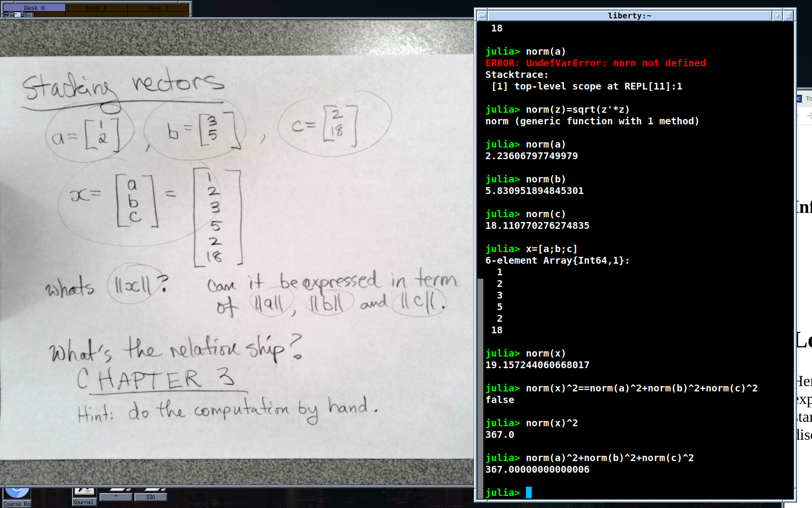Click the empty julia> prompt at bottom
The height and width of the screenshot is (508, 812).
pos(528,493)
